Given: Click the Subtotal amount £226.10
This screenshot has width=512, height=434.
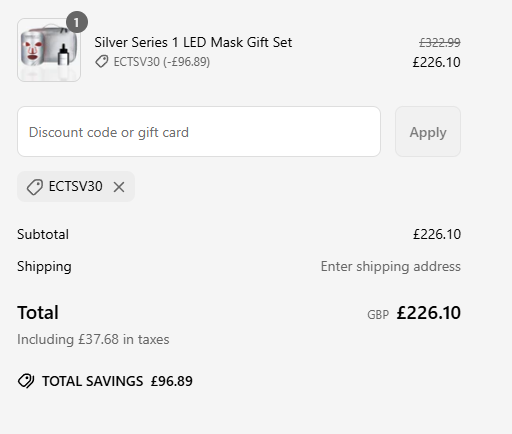Looking at the screenshot, I should tap(437, 234).
